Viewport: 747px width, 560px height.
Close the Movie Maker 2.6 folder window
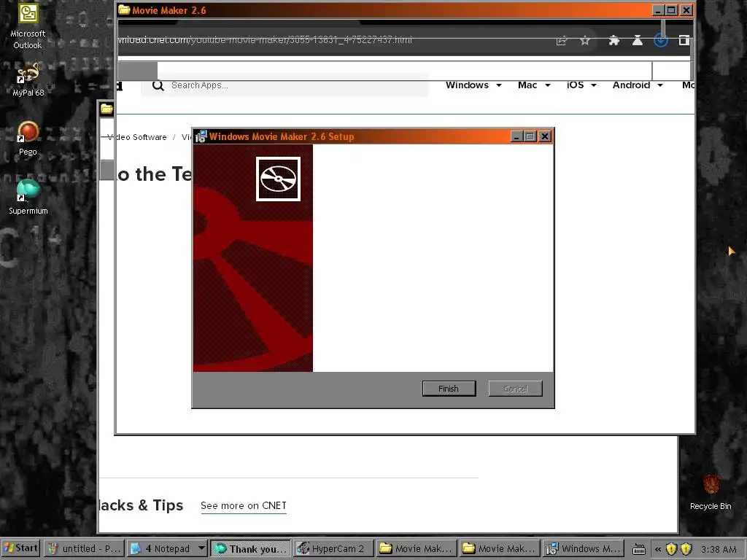686,10
